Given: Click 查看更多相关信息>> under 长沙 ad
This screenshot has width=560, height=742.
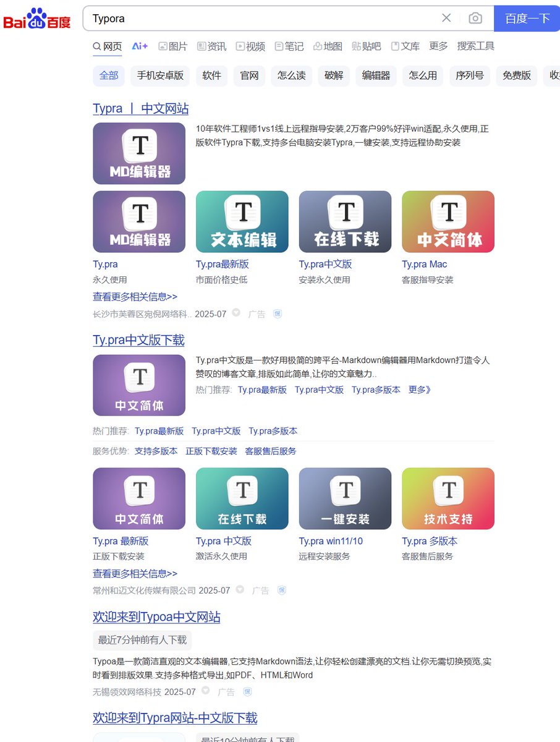Looking at the screenshot, I should click(135, 297).
